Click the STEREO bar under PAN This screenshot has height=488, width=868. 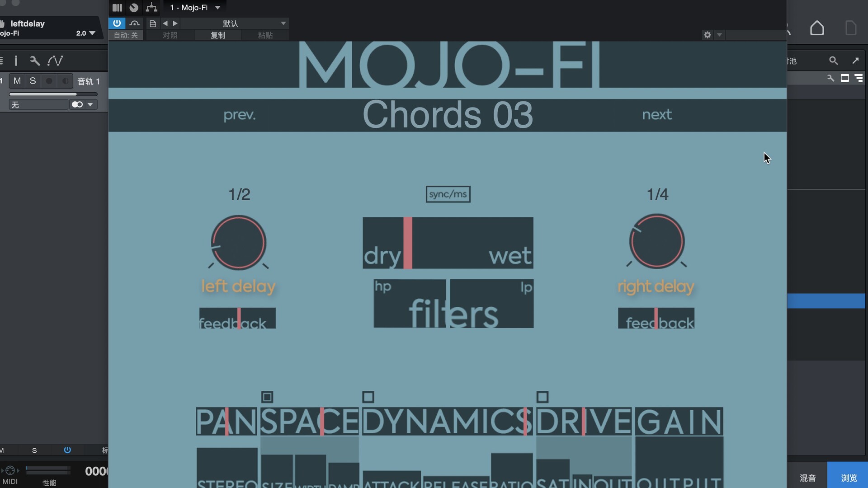(227, 468)
